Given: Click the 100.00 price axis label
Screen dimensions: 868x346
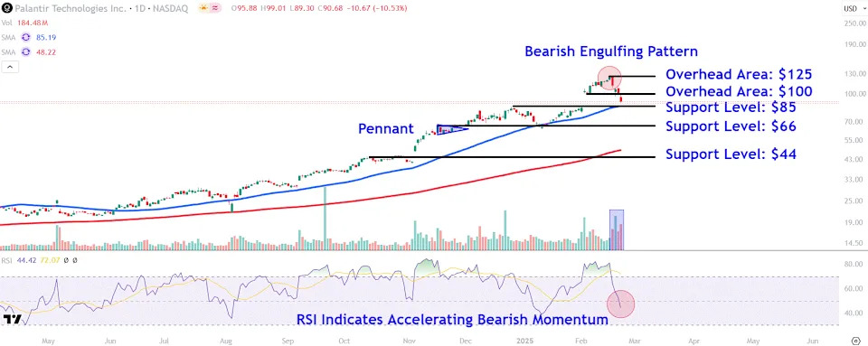Looking at the screenshot, I should point(854,93).
